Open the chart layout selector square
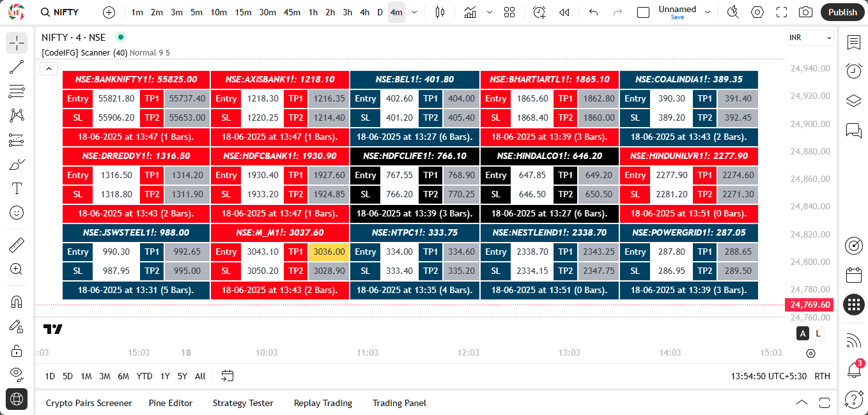Screen dimensions: 868x415 pyautogui.click(x=644, y=12)
